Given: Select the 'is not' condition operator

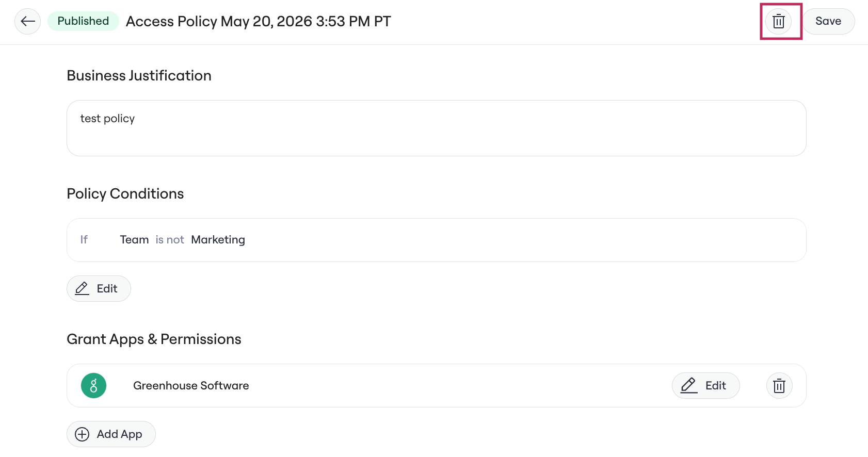Looking at the screenshot, I should 170,240.
